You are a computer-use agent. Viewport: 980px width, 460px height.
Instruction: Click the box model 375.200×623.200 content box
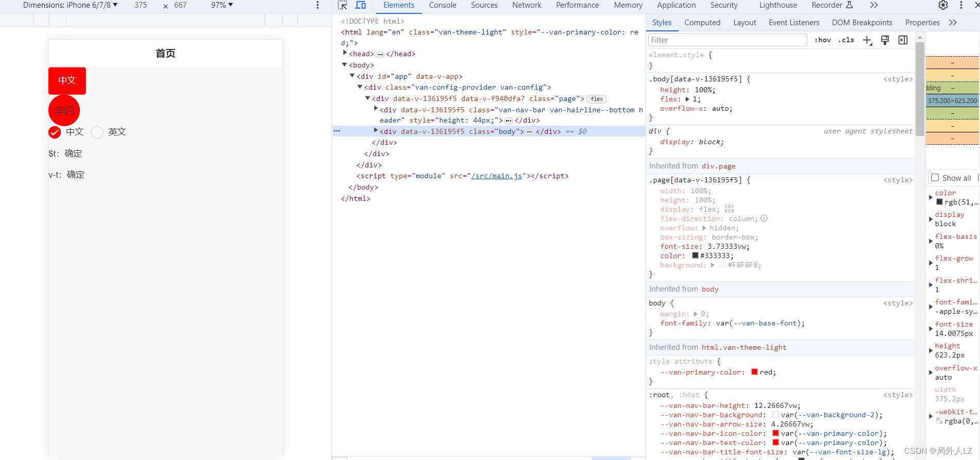(952, 101)
